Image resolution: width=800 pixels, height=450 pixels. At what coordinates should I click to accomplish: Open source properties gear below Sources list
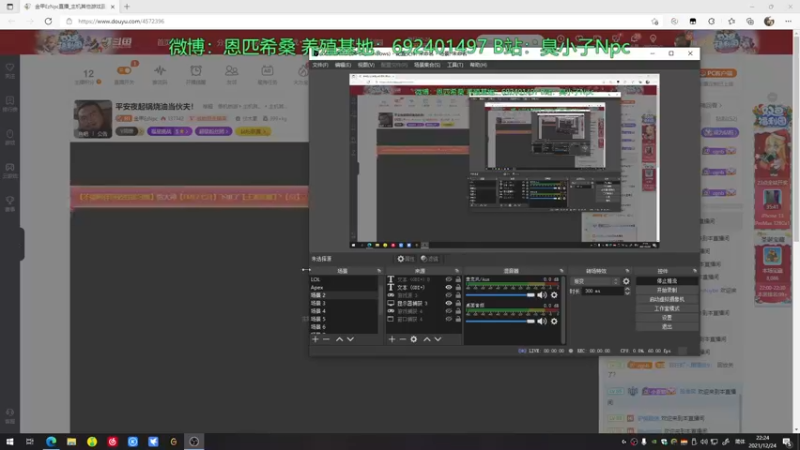(414, 339)
